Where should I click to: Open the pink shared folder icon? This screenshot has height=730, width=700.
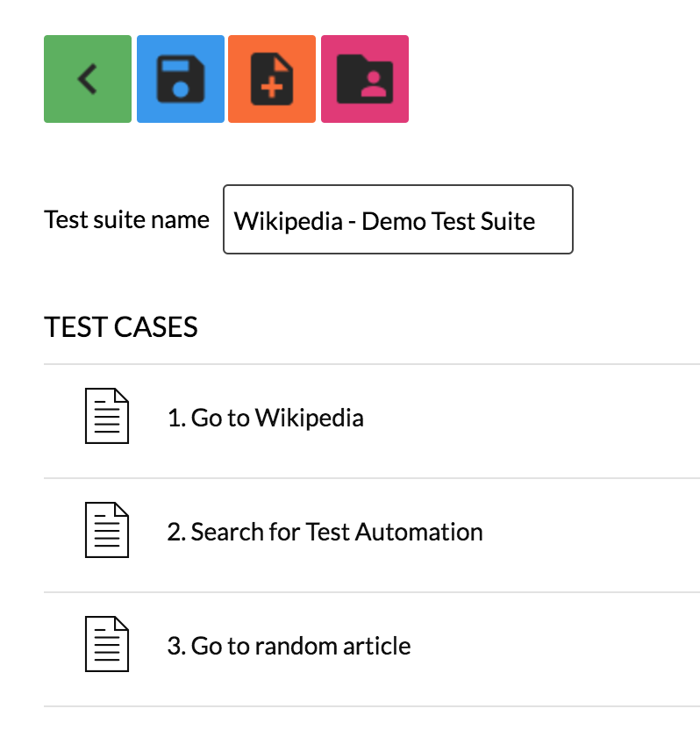click(364, 79)
